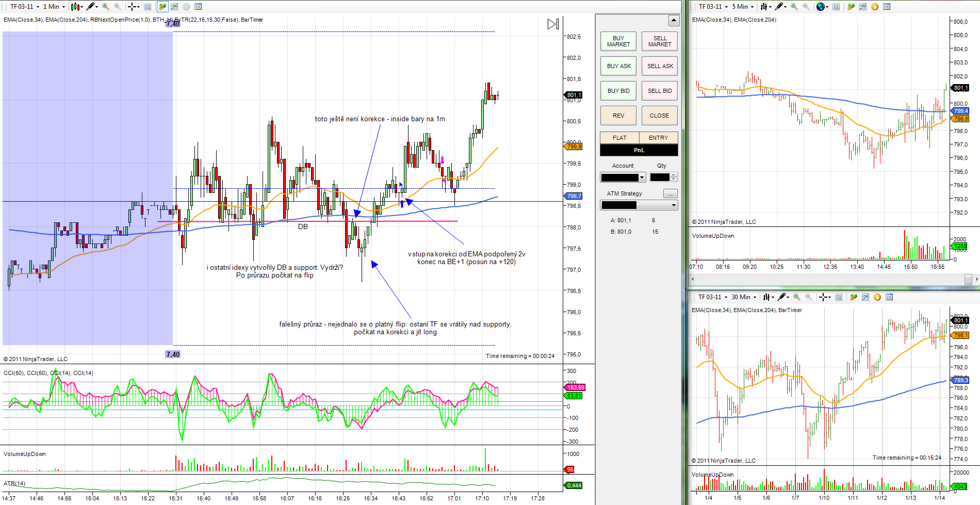Click the CLOSE position button

[x=660, y=116]
